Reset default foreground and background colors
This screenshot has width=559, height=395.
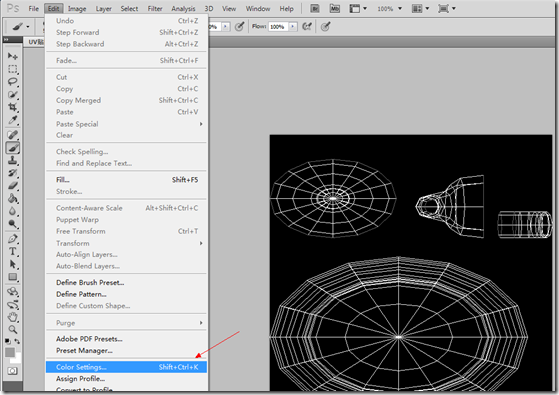tap(7, 341)
